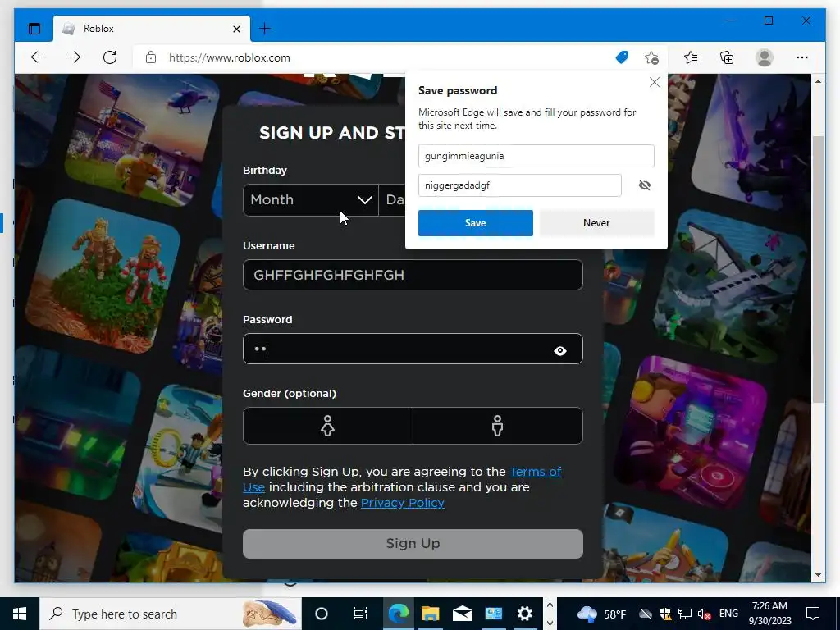Toggle Roblox password field visibility
The height and width of the screenshot is (630, 840).
[560, 351]
